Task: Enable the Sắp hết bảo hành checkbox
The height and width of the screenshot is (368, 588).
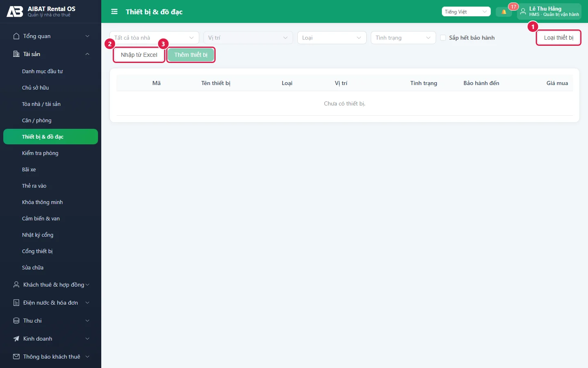Action: click(x=443, y=38)
